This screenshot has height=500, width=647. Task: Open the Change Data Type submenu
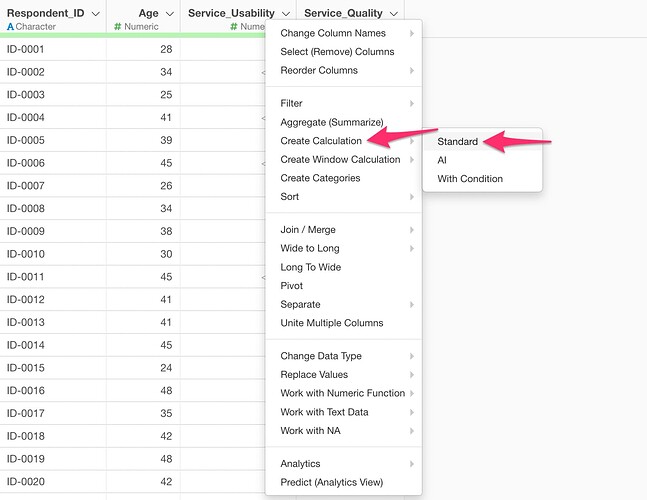343,356
